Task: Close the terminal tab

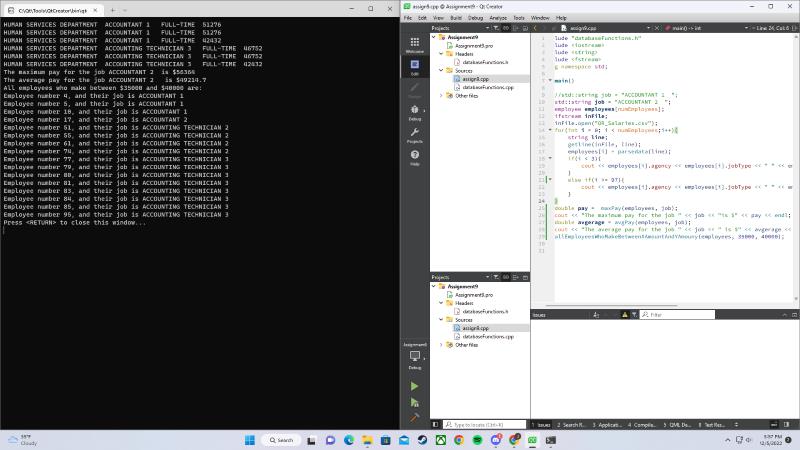Action: (x=95, y=10)
